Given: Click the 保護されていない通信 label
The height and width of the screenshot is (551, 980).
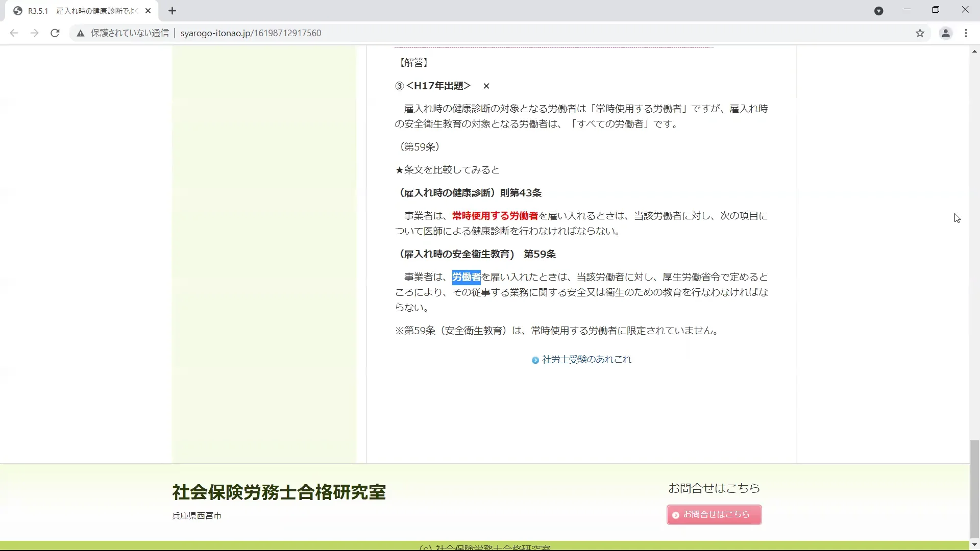Looking at the screenshot, I should [130, 33].
